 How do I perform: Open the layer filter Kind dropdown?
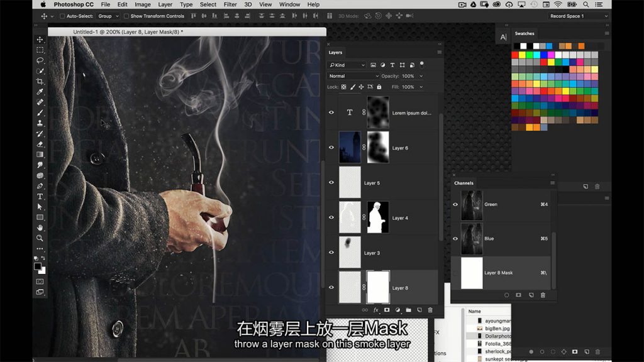(x=347, y=65)
